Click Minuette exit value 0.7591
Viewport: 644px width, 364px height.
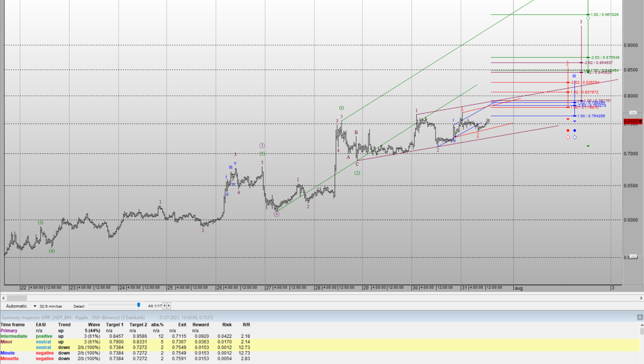click(179, 358)
